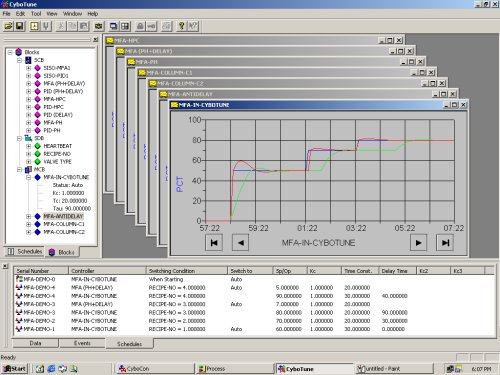
Task: Click the Switching Condition column header
Action: click(x=187, y=271)
